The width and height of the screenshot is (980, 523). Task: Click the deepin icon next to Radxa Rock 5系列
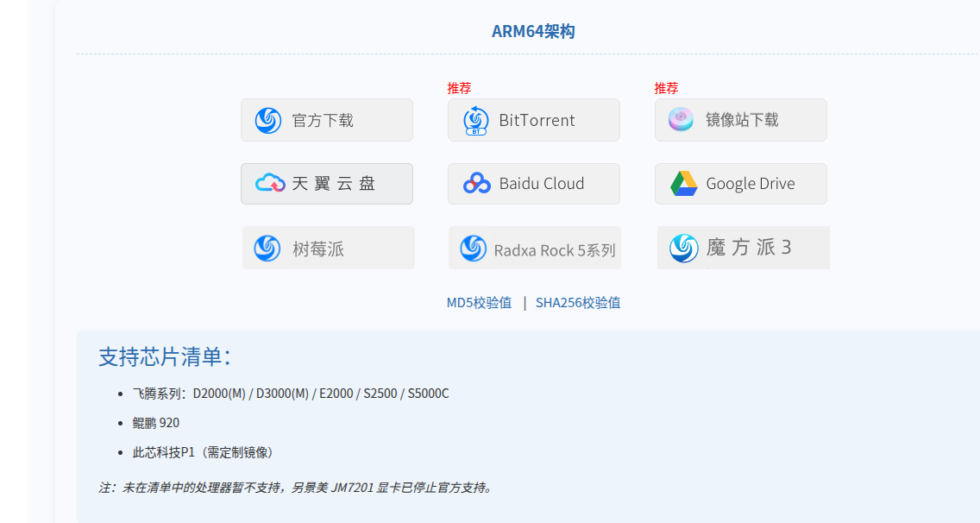click(x=473, y=249)
